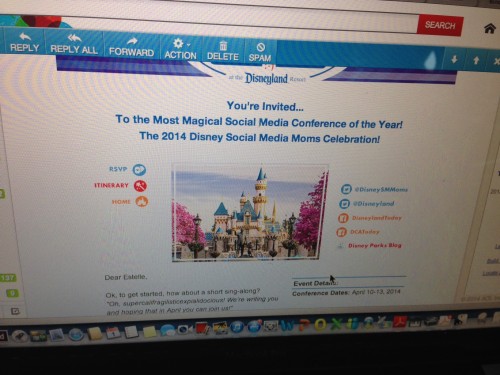This screenshot has height=375, width=500.
Task: Click Reply All in the mail toolbar
Action: (74, 44)
